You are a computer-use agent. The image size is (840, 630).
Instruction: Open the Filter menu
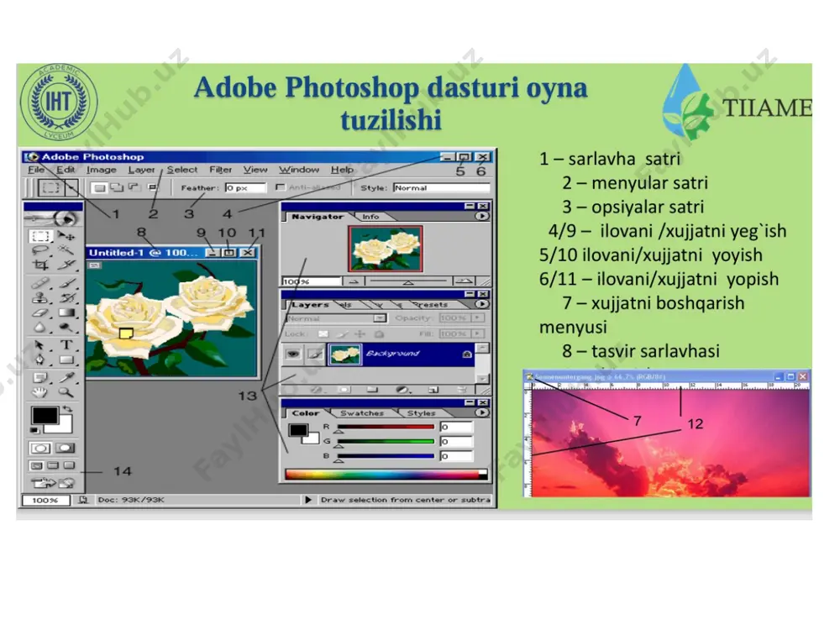[x=220, y=170]
